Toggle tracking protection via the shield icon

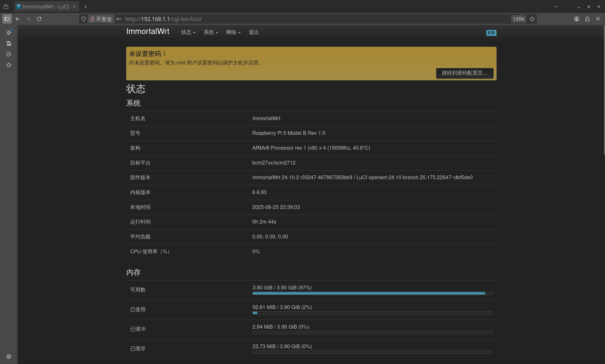83,19
